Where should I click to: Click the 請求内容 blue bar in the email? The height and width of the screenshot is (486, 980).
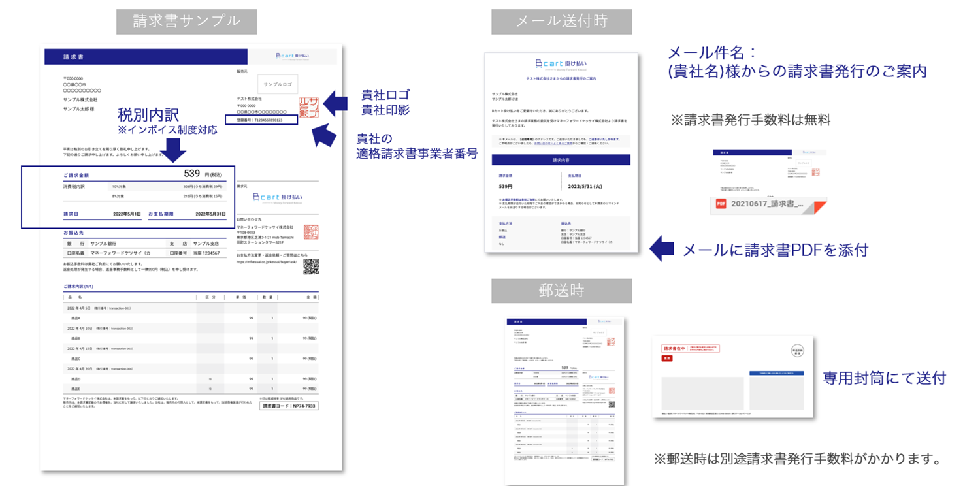[x=561, y=159]
